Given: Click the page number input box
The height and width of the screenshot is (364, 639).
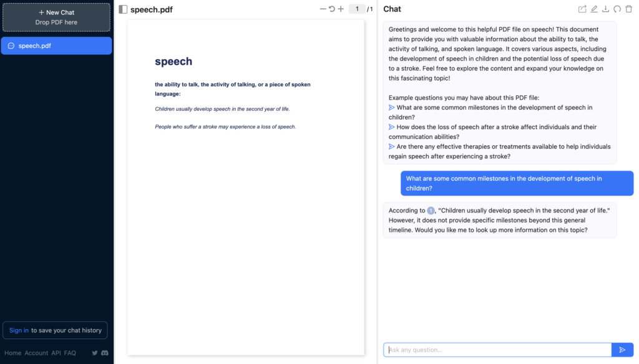Looking at the screenshot, I should (x=358, y=9).
